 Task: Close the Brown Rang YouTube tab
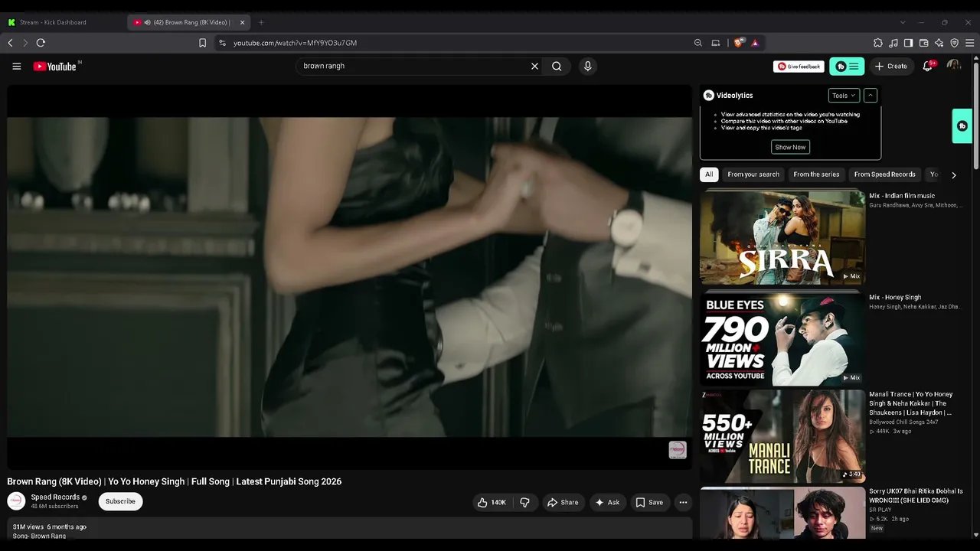coord(242,22)
